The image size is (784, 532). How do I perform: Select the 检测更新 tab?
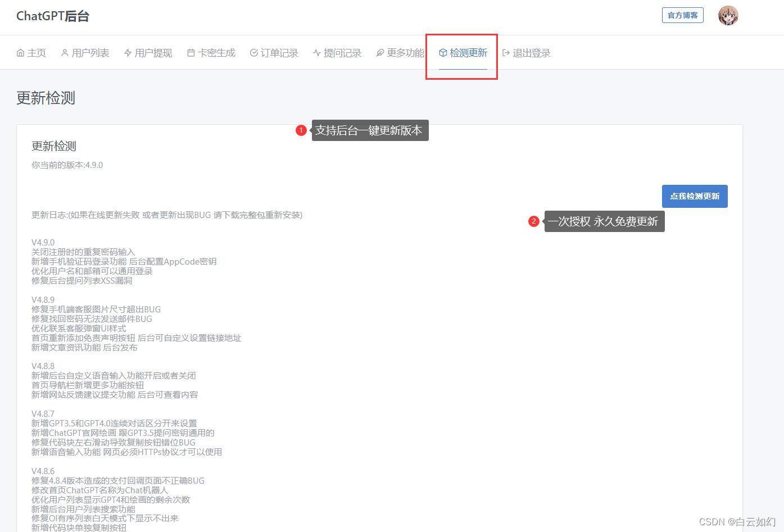(463, 53)
